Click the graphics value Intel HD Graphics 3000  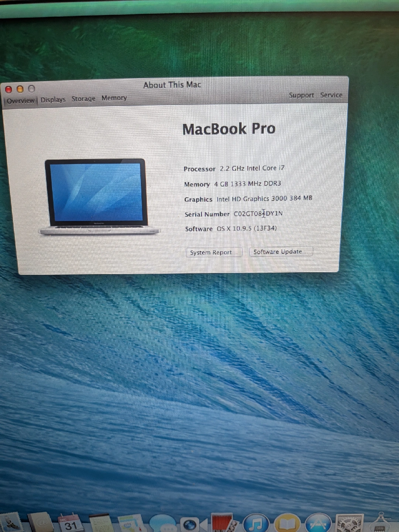[x=265, y=198]
